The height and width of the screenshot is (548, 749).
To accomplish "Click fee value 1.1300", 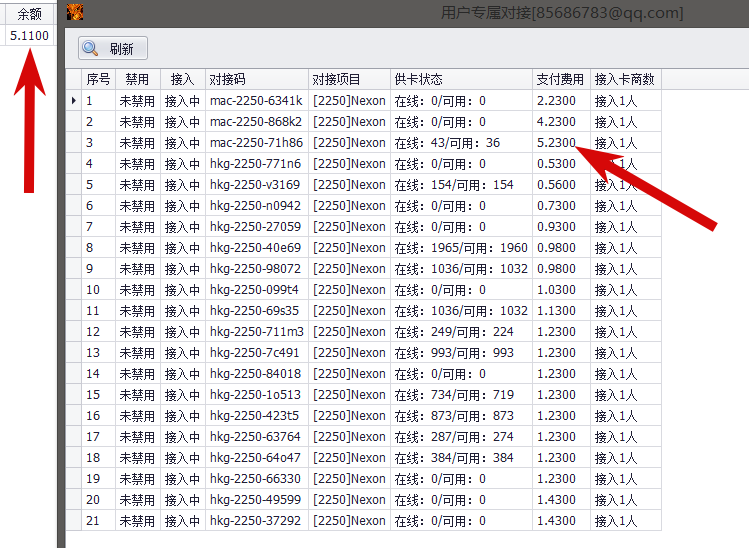I will pos(561,311).
